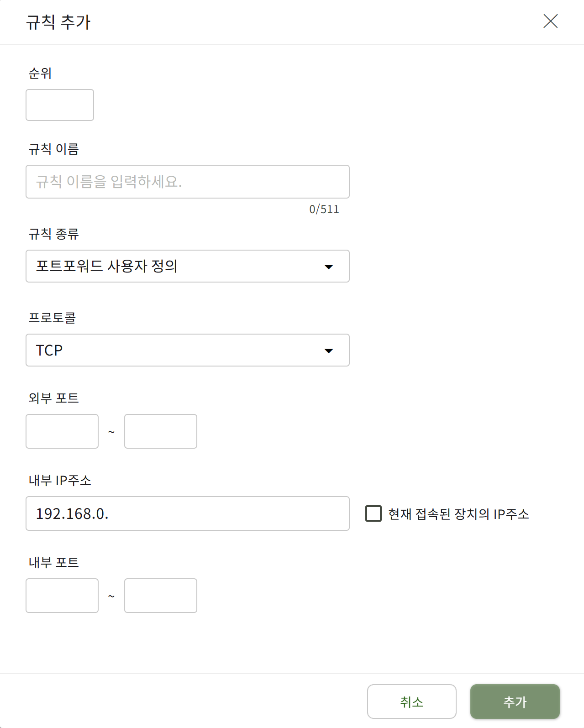Click the 내부 IP주소 field showing 192.168.0.
Image resolution: width=584 pixels, height=728 pixels.
click(x=187, y=513)
